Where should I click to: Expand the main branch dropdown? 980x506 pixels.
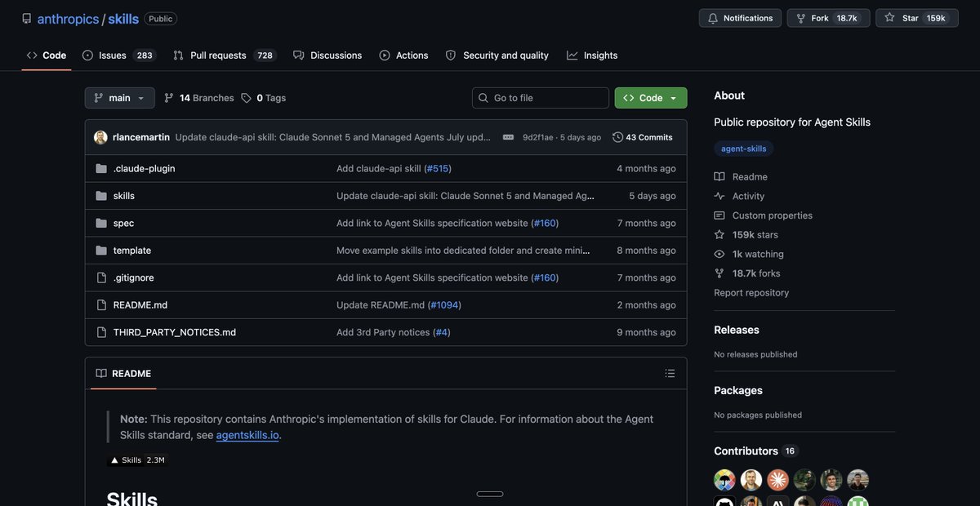119,98
